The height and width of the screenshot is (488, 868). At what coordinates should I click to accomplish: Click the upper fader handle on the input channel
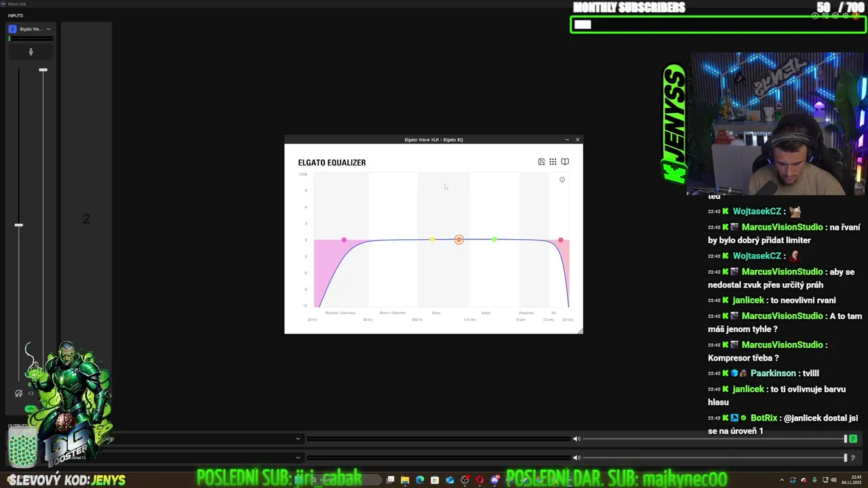click(43, 70)
